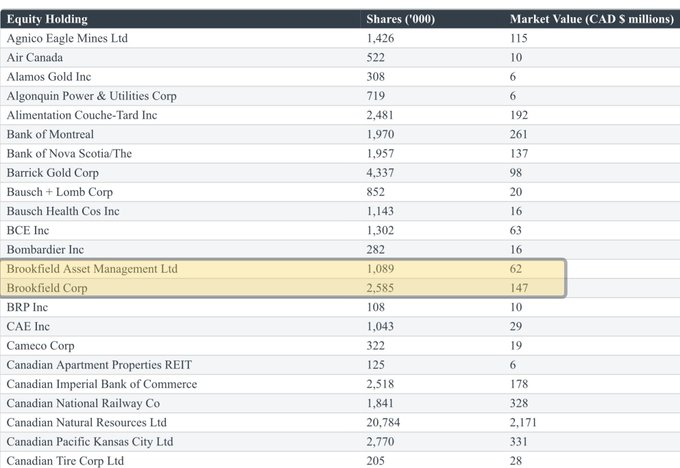Select Canadian Natural Resources Ltd
Viewport: 680px width, 468px height.
tap(87, 422)
